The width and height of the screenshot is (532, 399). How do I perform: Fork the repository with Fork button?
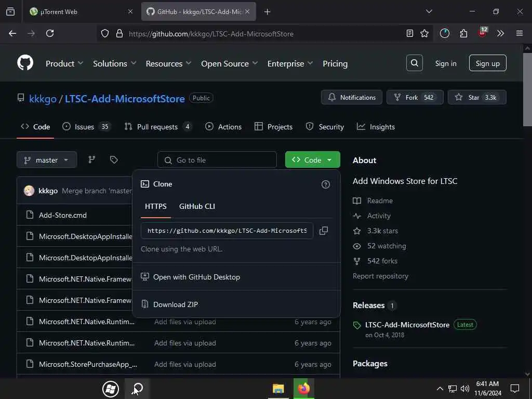pyautogui.click(x=415, y=97)
